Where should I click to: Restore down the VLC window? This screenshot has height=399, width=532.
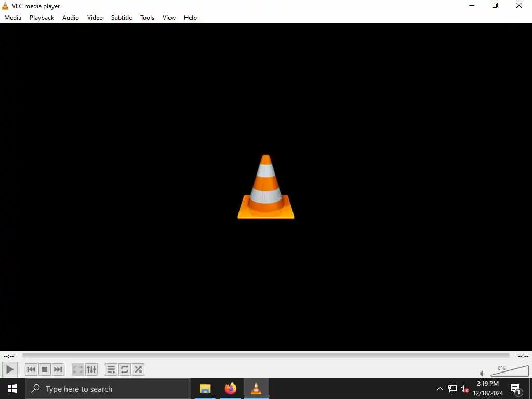click(495, 5)
